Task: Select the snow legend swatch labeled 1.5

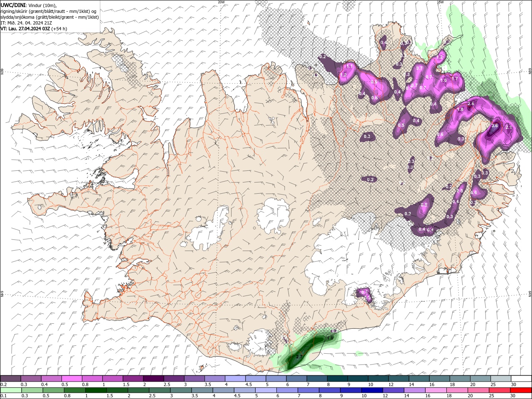Action: (133, 379)
